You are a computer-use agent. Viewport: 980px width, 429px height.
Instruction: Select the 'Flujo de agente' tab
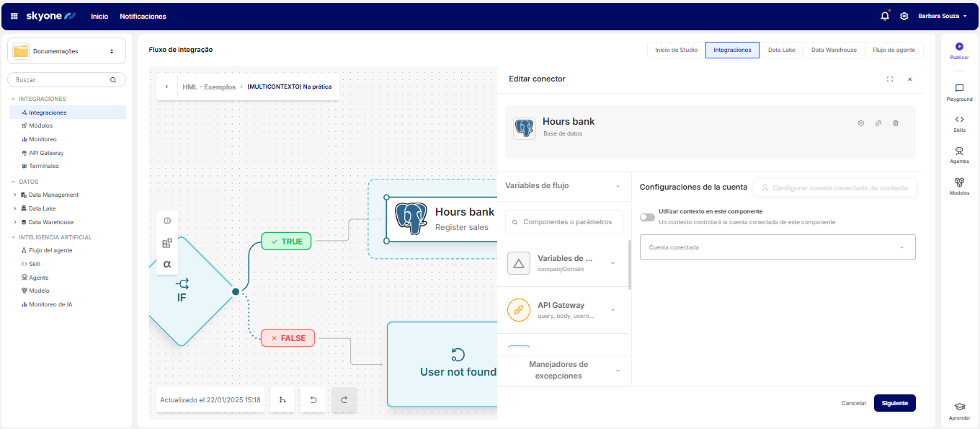click(x=894, y=50)
